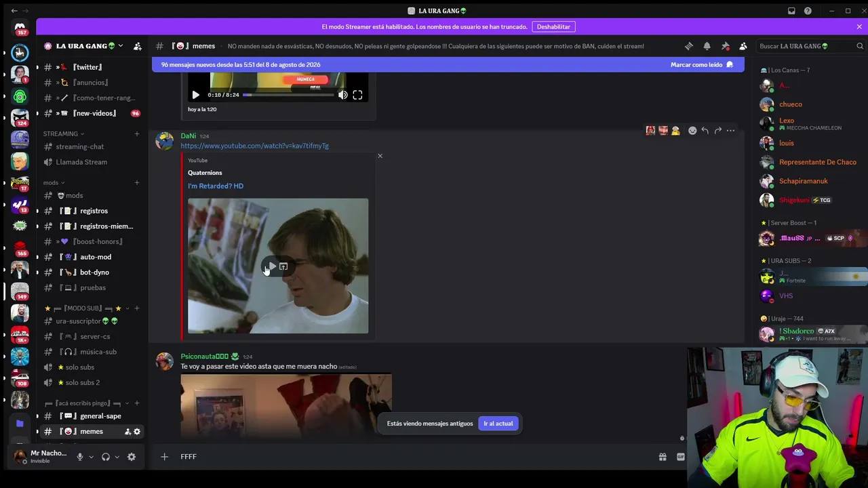Play the video at top of chat
Viewport: 868px width, 488px height.
(195, 95)
